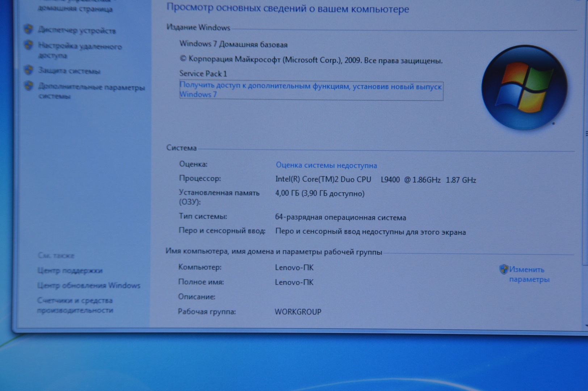Click Перо и сенсорный ввод label
This screenshot has height=391, width=588.
point(222,231)
